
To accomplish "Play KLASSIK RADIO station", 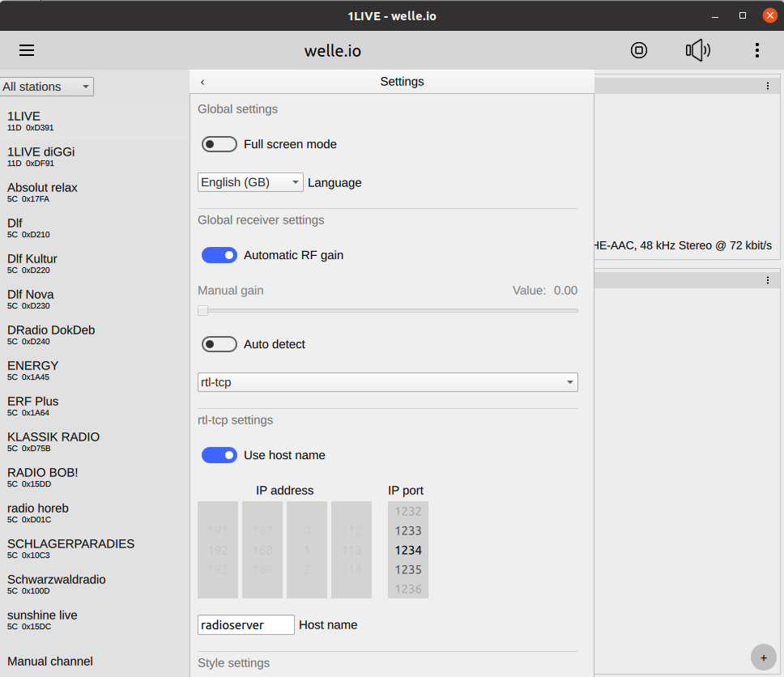I will [95, 442].
